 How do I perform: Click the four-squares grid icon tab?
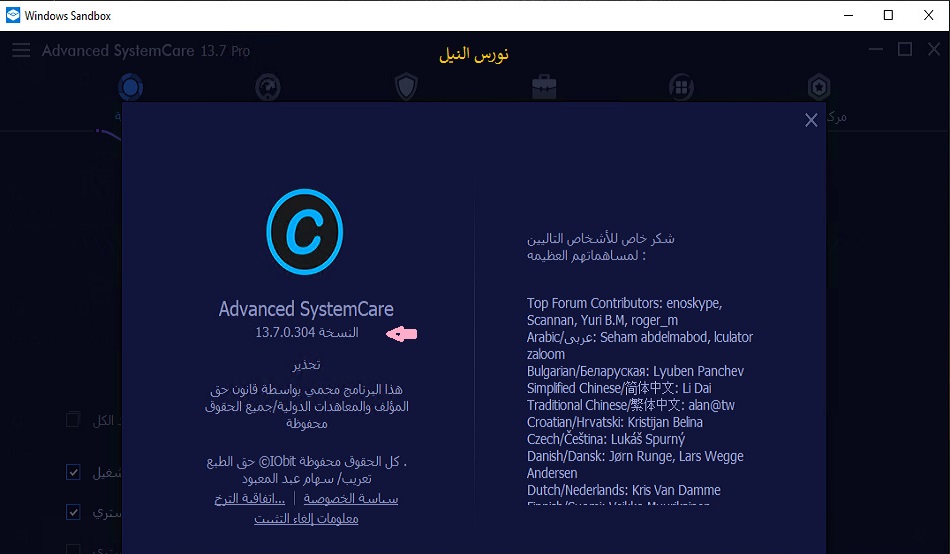pos(681,88)
